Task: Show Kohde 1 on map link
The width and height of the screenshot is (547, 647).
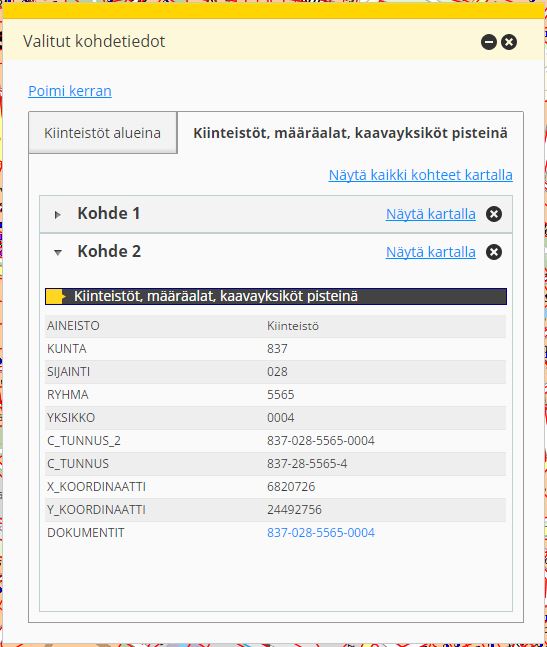Action: point(431,214)
